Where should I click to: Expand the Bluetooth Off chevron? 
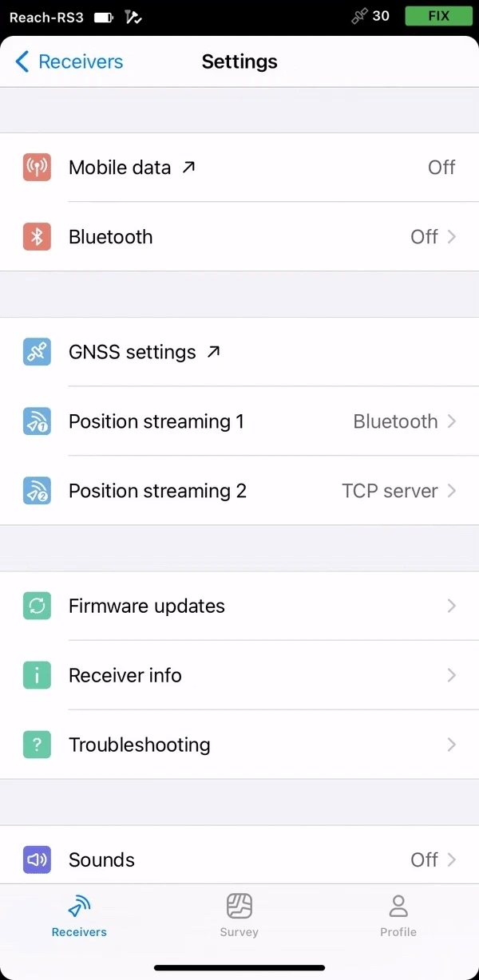coord(452,237)
